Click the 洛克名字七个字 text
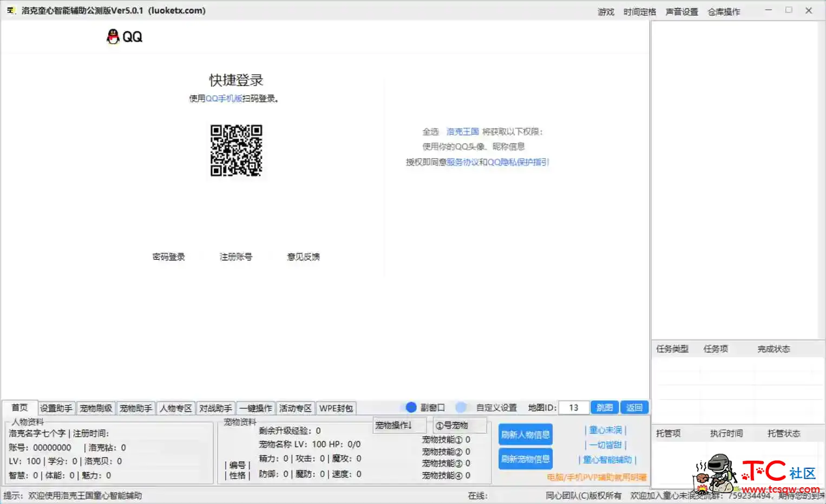This screenshot has width=826, height=504. [37, 433]
